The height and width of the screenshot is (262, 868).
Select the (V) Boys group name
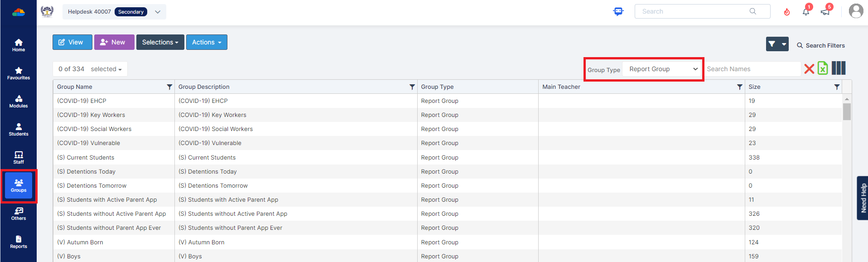click(69, 256)
